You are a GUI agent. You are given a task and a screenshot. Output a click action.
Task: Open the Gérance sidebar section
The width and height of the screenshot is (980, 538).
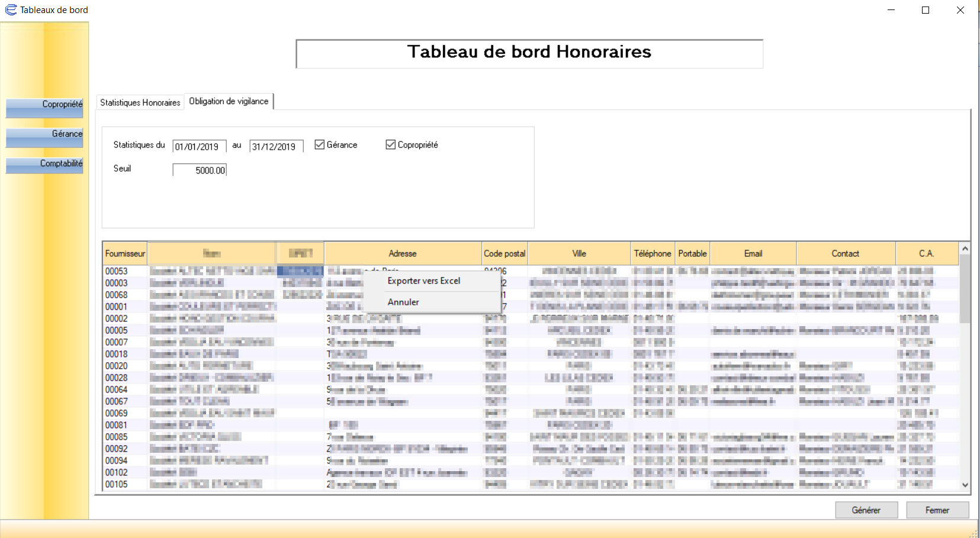(44, 137)
